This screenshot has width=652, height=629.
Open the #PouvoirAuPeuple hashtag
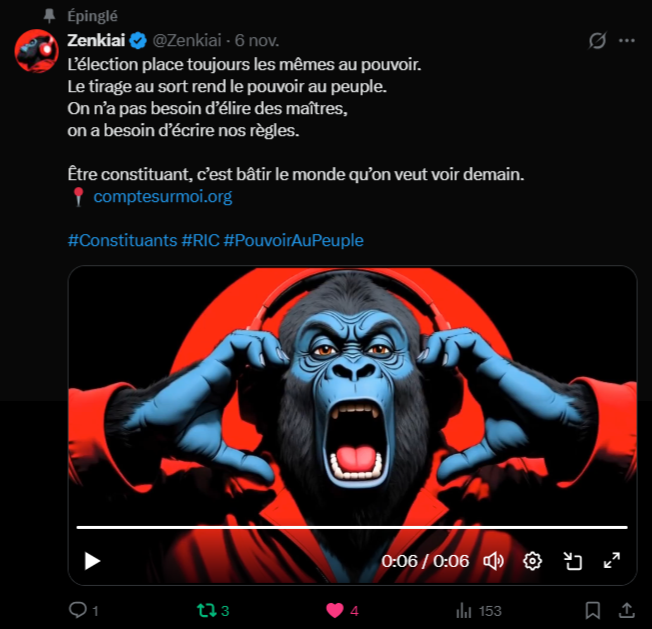(293, 241)
